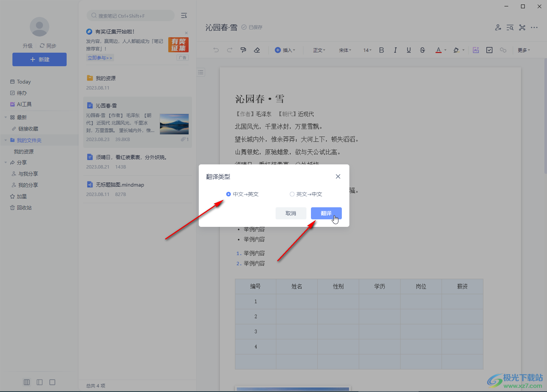Insert a checkbox to-do item
Image resolution: width=547 pixels, height=392 pixels.
pos(489,50)
